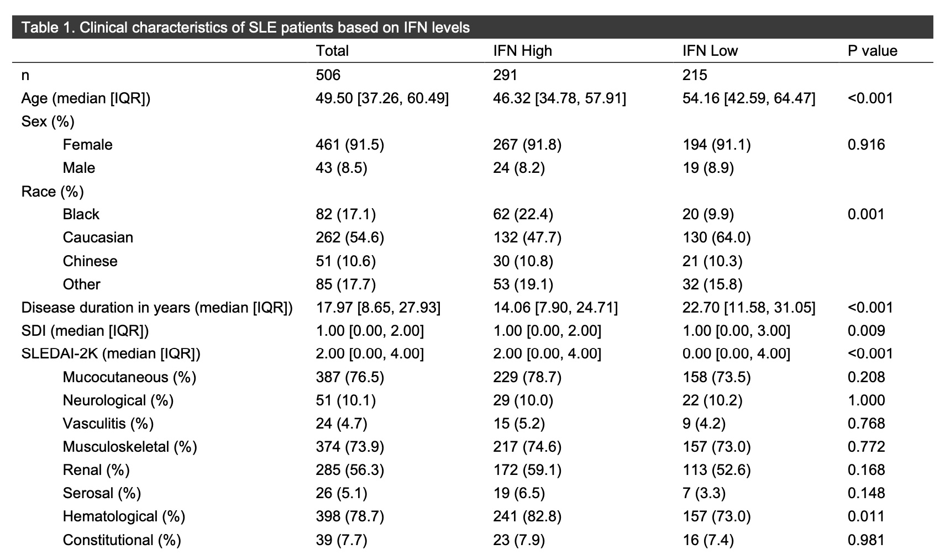Select the Black race P value 0.001

pos(866,214)
